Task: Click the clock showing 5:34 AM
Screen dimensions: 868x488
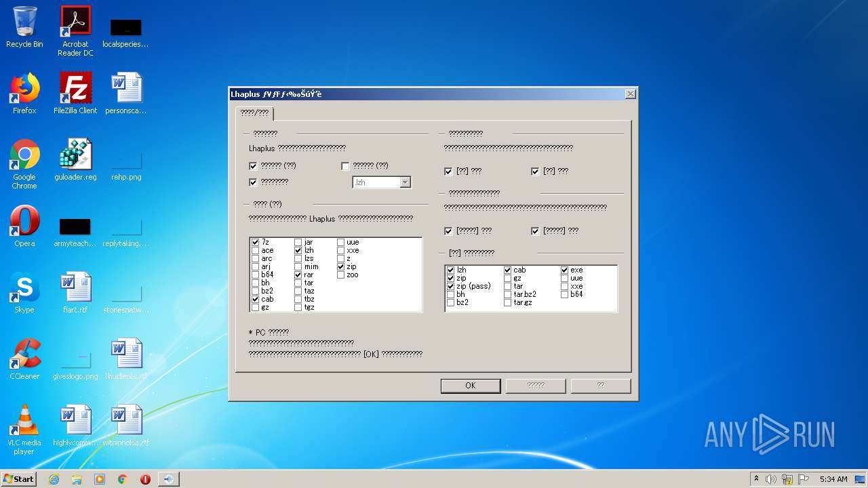Action: point(833,479)
